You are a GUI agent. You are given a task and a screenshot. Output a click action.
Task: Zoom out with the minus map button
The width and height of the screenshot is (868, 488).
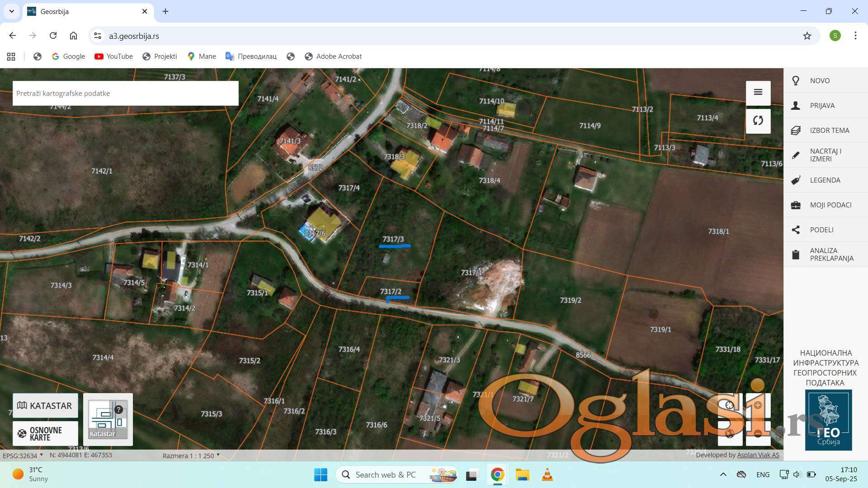click(x=758, y=433)
